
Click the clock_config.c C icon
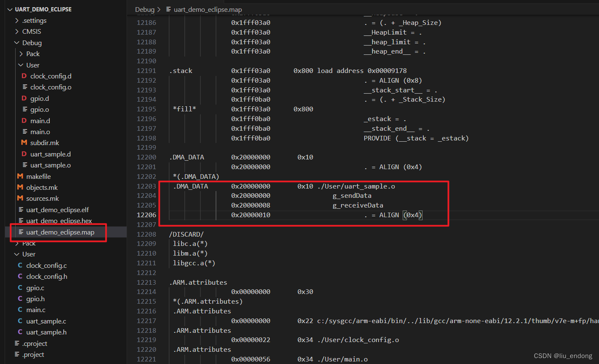(x=20, y=265)
